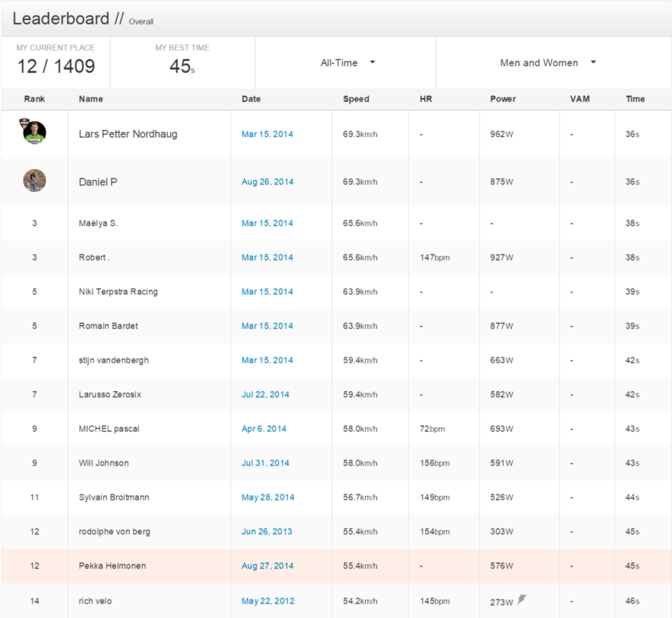The image size is (672, 618).
Task: Click the Jul 22, 2014 date link
Action: click(265, 395)
